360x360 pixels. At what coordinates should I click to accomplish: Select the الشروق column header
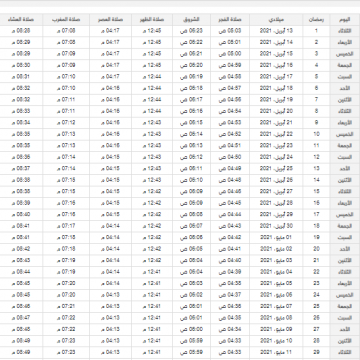pyautogui.click(x=191, y=19)
